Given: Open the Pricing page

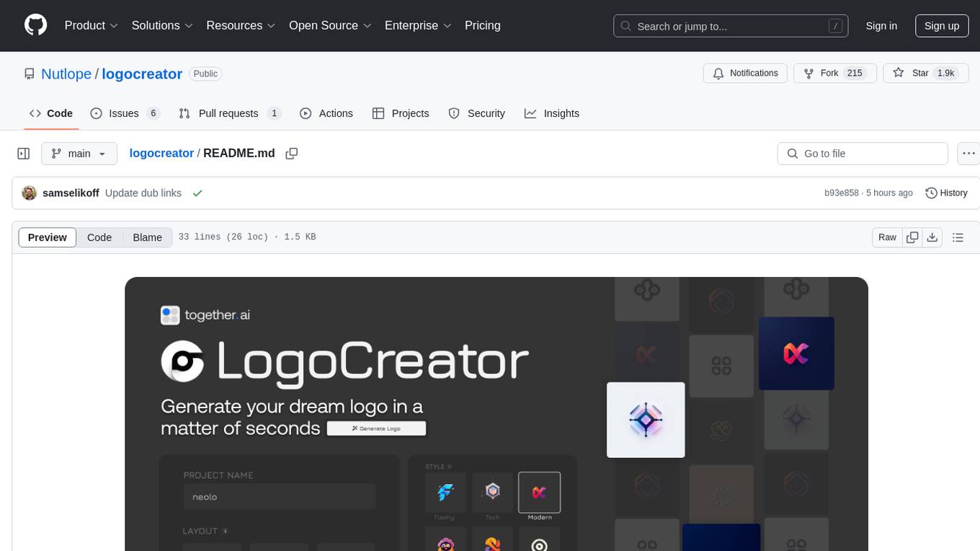Looking at the screenshot, I should point(483,25).
